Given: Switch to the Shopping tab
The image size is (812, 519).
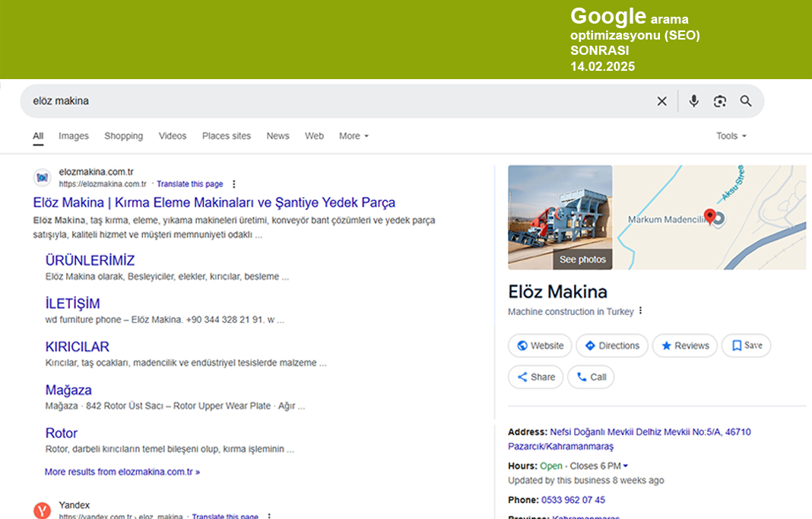Looking at the screenshot, I should [124, 136].
